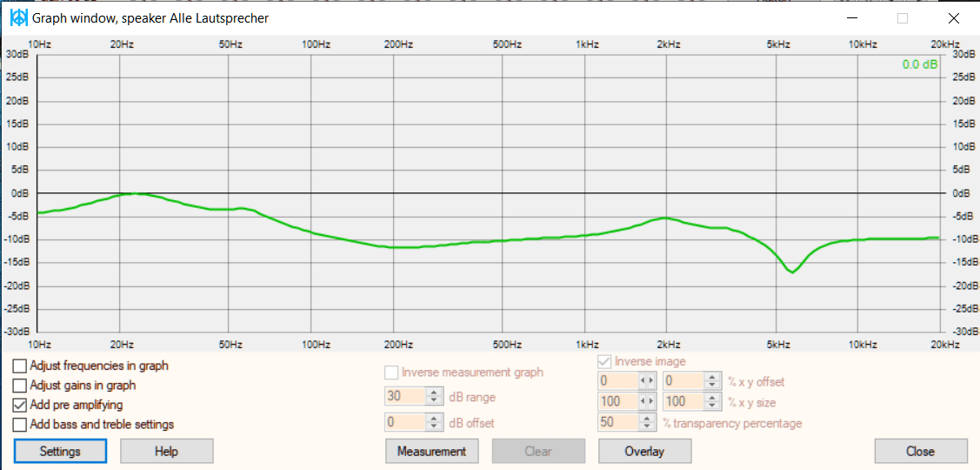
Task: Click the x size field showing 100
Action: [x=618, y=401]
